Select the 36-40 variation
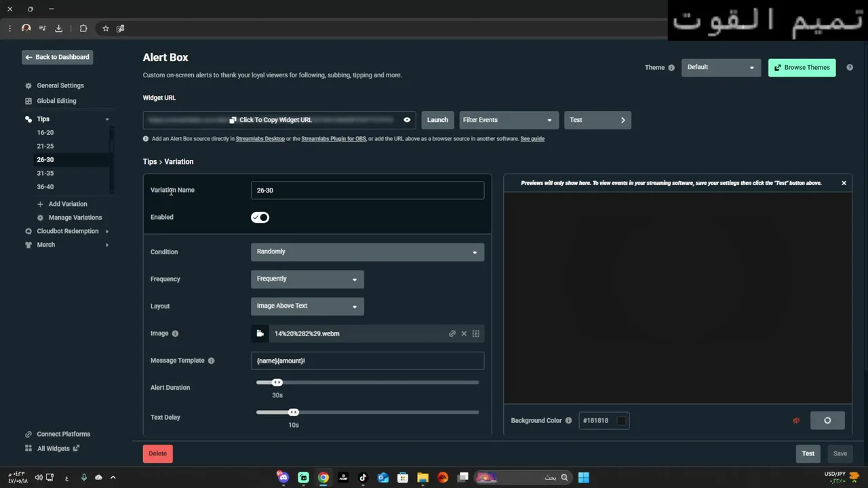Viewport: 868px width, 488px height. tap(45, 187)
